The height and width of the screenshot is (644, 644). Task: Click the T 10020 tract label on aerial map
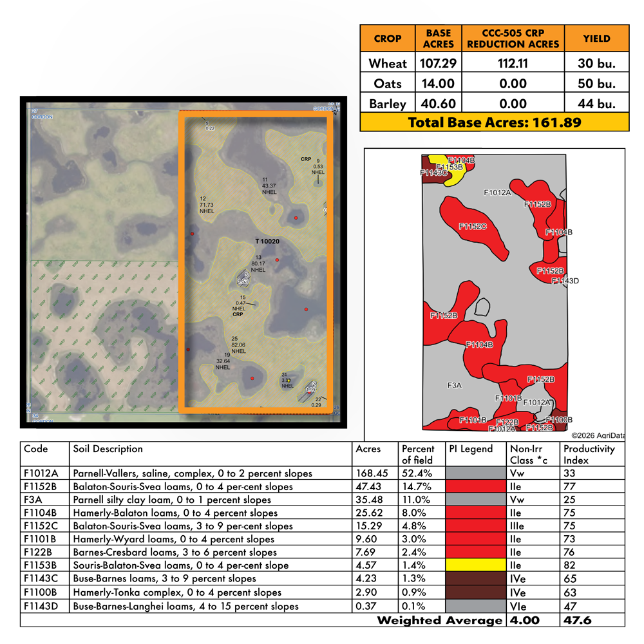click(267, 241)
